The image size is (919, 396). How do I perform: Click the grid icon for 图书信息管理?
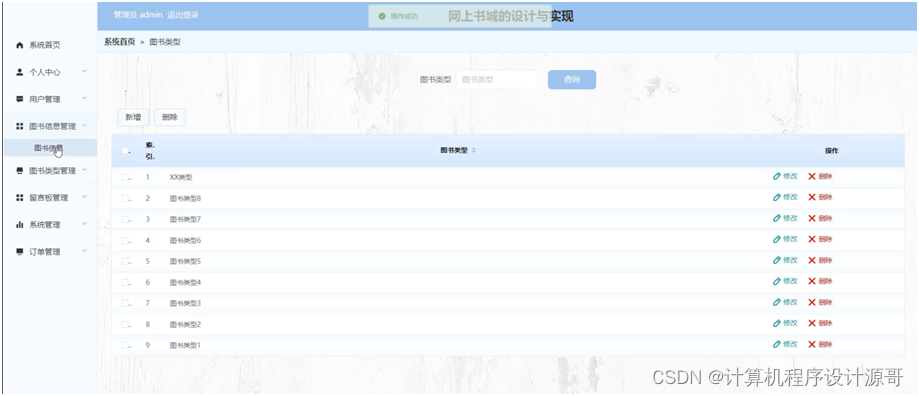pyautogui.click(x=19, y=126)
